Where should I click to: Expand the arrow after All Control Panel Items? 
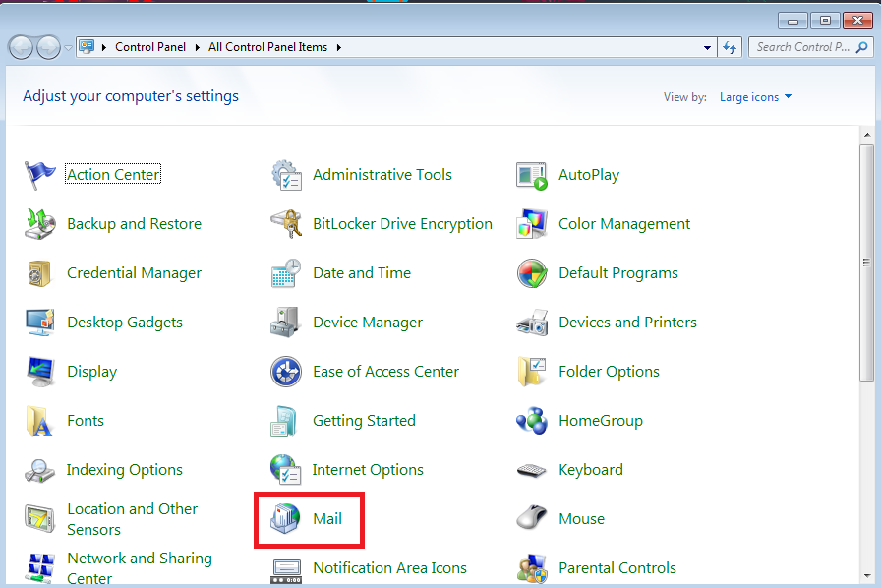click(339, 48)
